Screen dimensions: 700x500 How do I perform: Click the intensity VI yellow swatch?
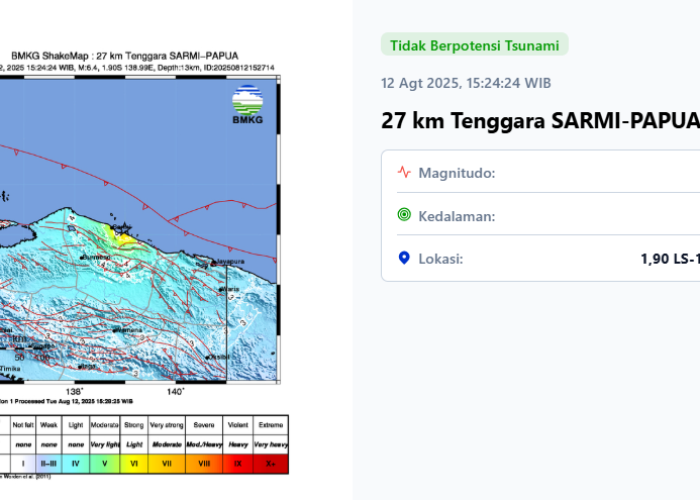click(133, 464)
